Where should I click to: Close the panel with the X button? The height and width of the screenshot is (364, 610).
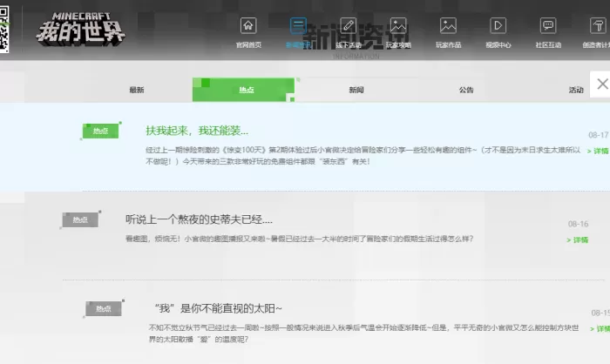(x=602, y=84)
